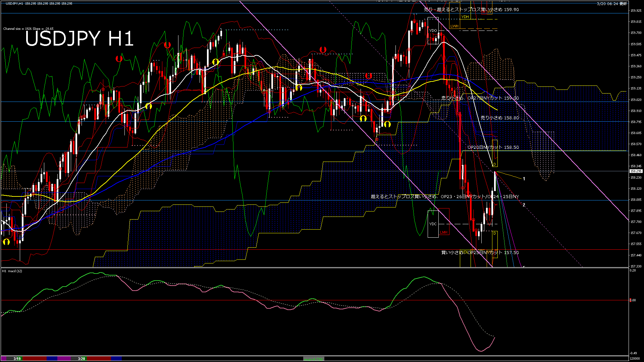The width and height of the screenshot is (644, 362).
Task: Select the yellow YDH marker label
Action: (x=465, y=17)
